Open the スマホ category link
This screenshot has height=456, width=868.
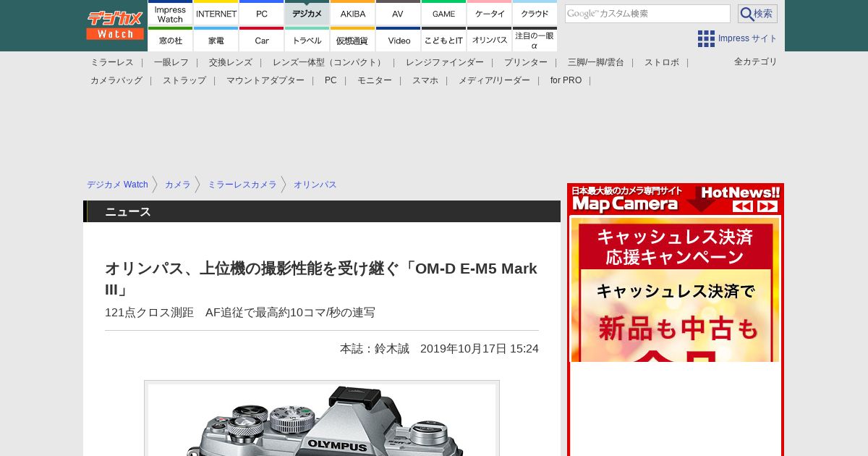point(425,80)
